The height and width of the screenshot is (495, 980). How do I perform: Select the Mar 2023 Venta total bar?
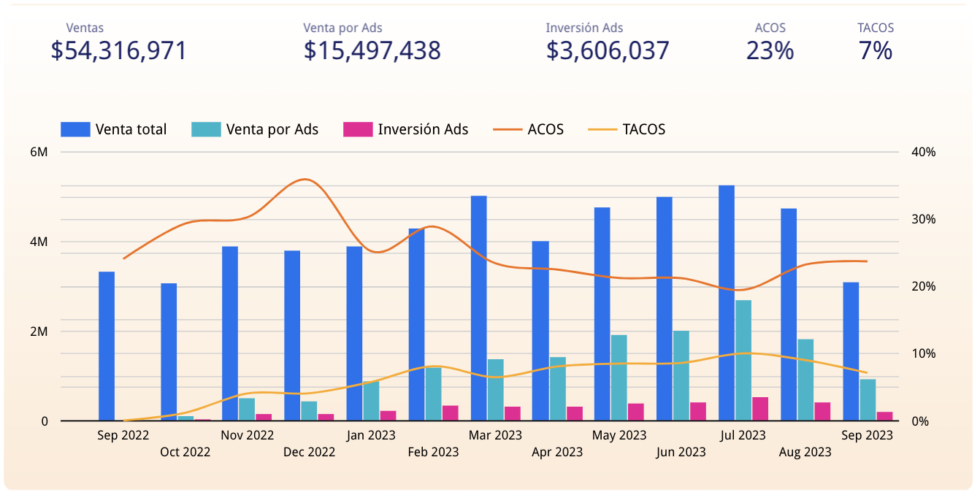(x=478, y=308)
